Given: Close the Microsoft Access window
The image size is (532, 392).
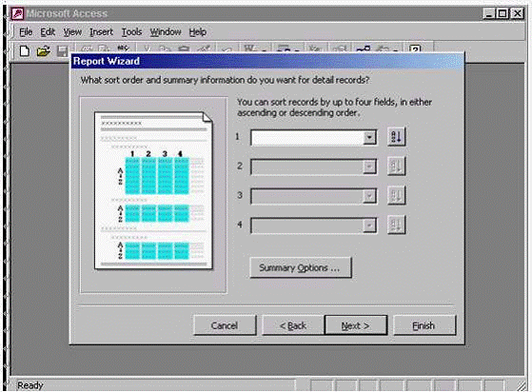Looking at the screenshot, I should [518, 13].
